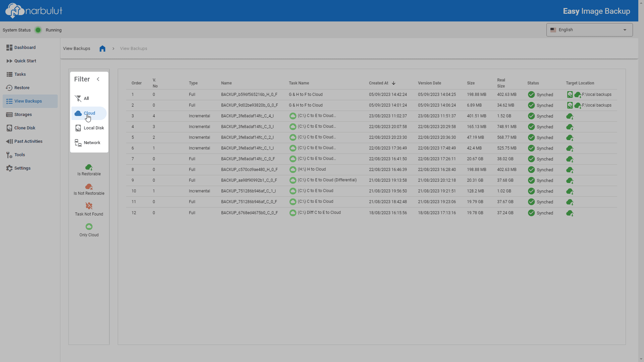The width and height of the screenshot is (644, 362).
Task: Click the cloud restore icon for BACKUP_3fe8adaf14fc_C_4_I
Action: click(x=570, y=116)
